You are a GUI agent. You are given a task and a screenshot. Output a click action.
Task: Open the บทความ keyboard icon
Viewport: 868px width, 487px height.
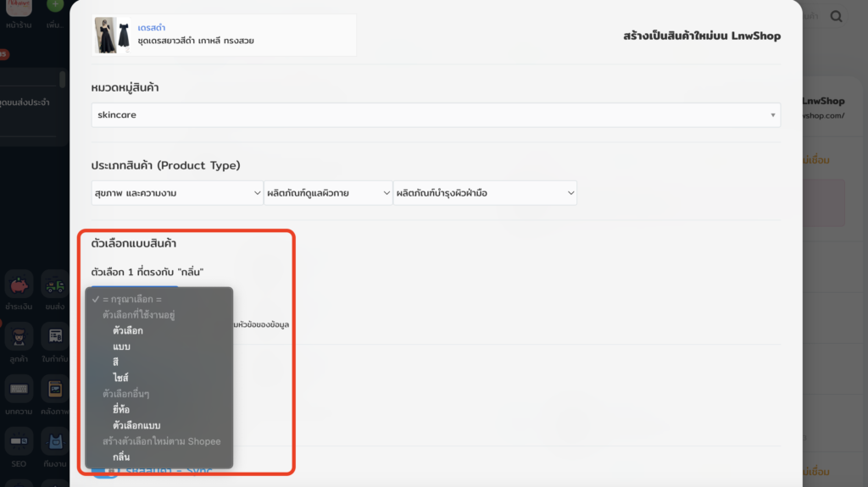(19, 390)
